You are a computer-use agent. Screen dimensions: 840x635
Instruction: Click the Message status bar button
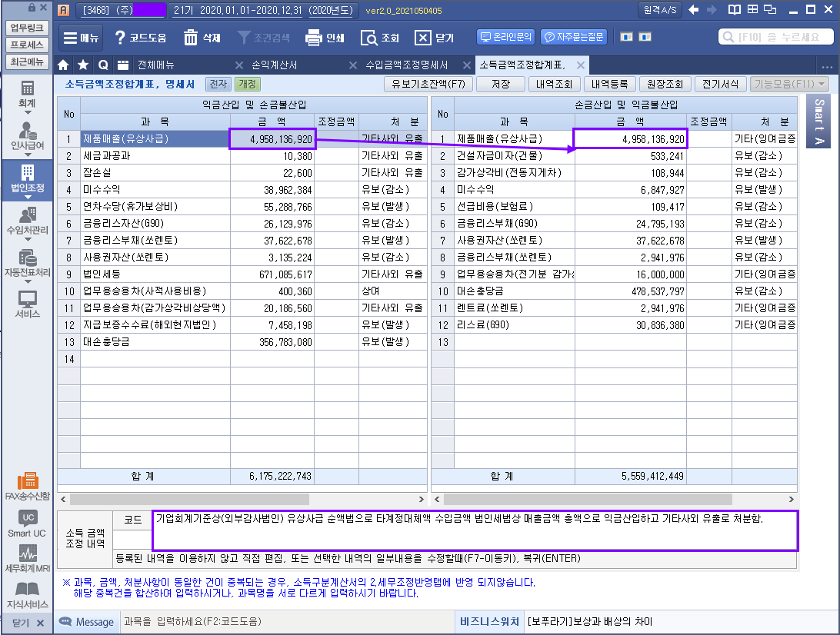click(87, 622)
